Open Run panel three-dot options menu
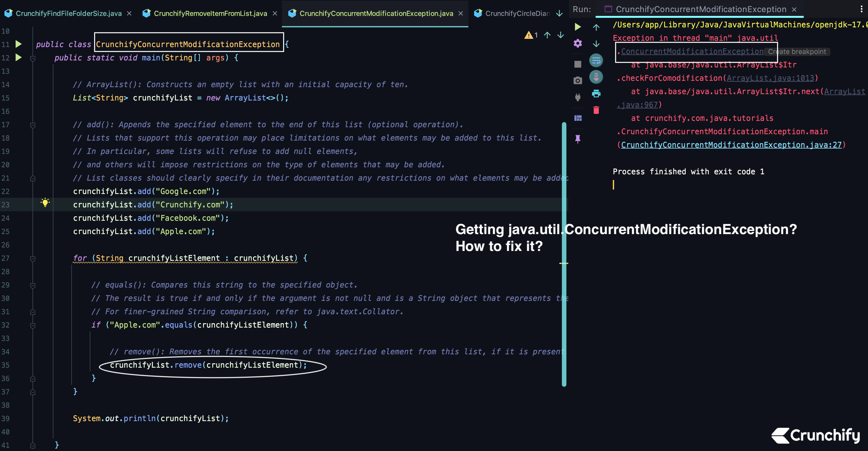The image size is (868, 451). [861, 9]
